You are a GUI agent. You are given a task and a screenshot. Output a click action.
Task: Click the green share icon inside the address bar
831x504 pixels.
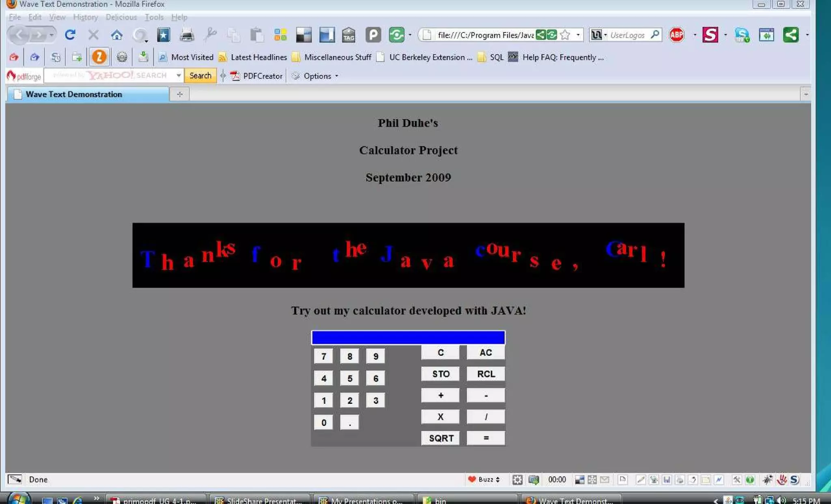tap(540, 35)
